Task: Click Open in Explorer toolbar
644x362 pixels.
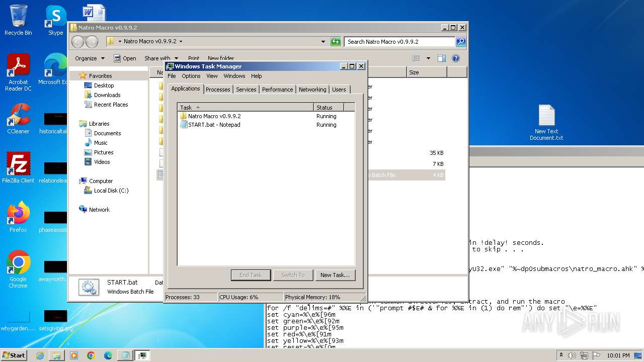Action: click(125, 58)
